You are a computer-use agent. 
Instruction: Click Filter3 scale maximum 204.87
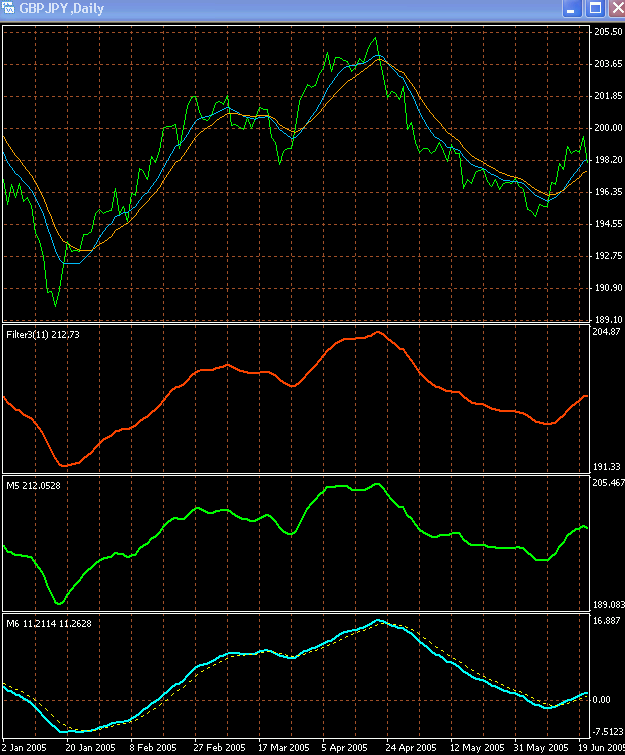coord(607,331)
